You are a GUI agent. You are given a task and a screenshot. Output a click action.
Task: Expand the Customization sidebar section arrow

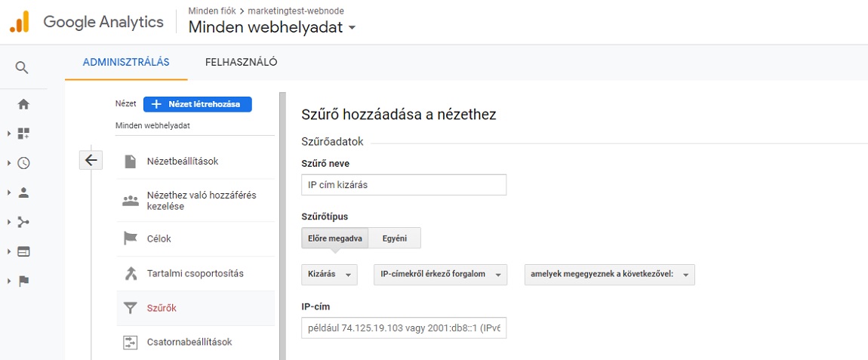coord(8,134)
